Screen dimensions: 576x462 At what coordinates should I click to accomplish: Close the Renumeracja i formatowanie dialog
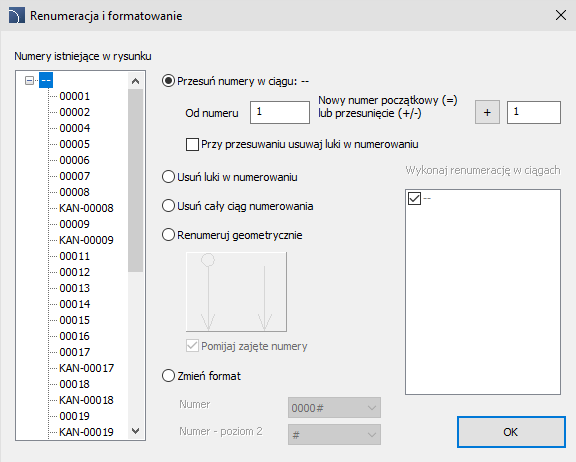[561, 15]
